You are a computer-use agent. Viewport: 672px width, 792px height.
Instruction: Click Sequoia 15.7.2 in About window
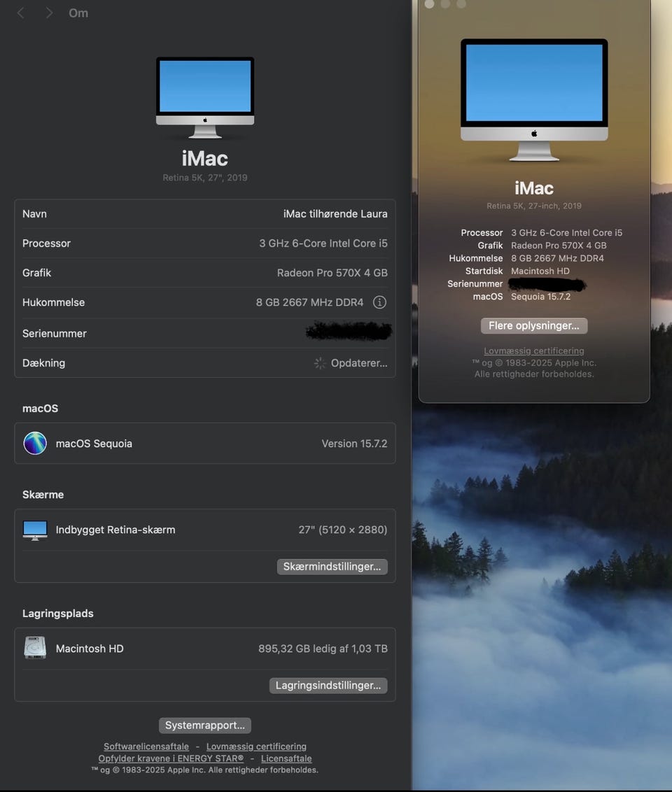[540, 297]
